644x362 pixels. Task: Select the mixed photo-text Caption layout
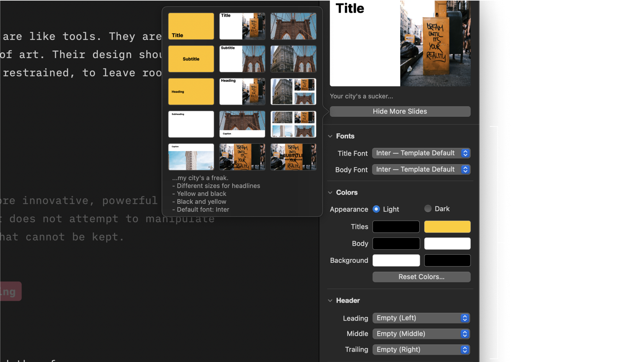point(242,124)
